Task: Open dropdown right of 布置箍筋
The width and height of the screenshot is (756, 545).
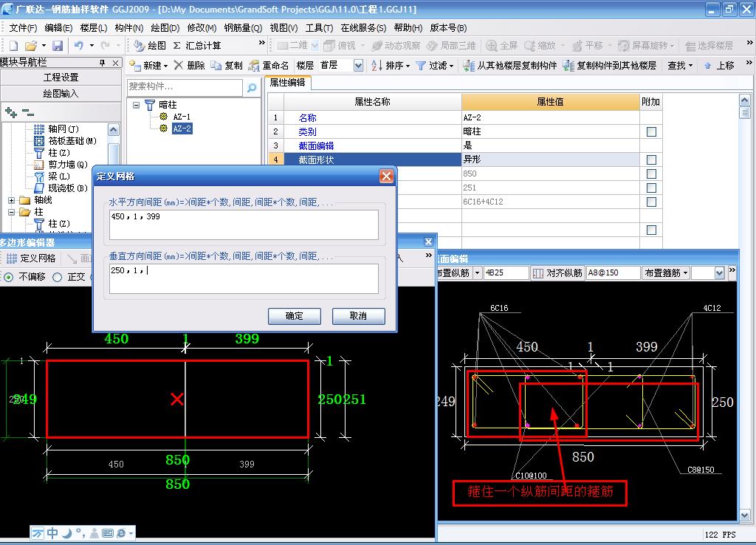Action: pyautogui.click(x=719, y=273)
